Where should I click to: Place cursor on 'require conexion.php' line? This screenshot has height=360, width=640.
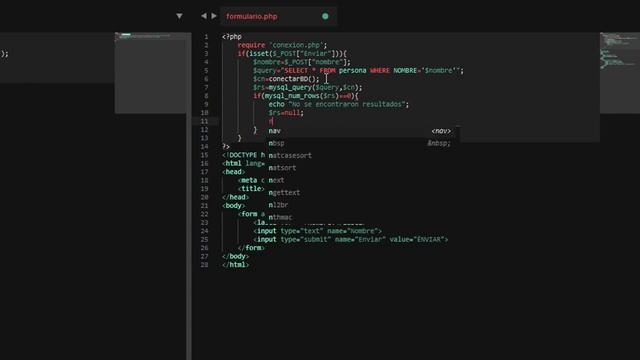pos(282,45)
